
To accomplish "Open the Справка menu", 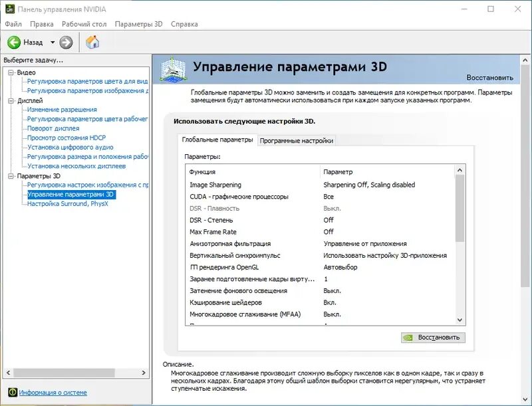I will pos(184,24).
